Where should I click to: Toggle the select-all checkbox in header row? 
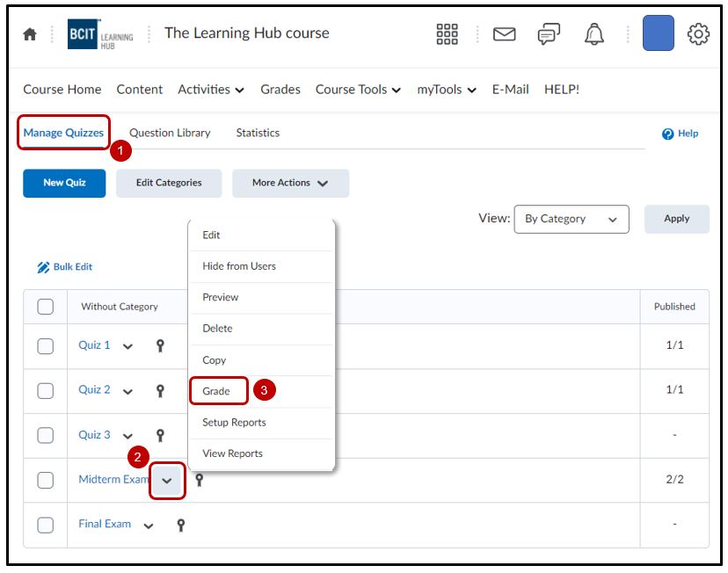[x=46, y=307]
